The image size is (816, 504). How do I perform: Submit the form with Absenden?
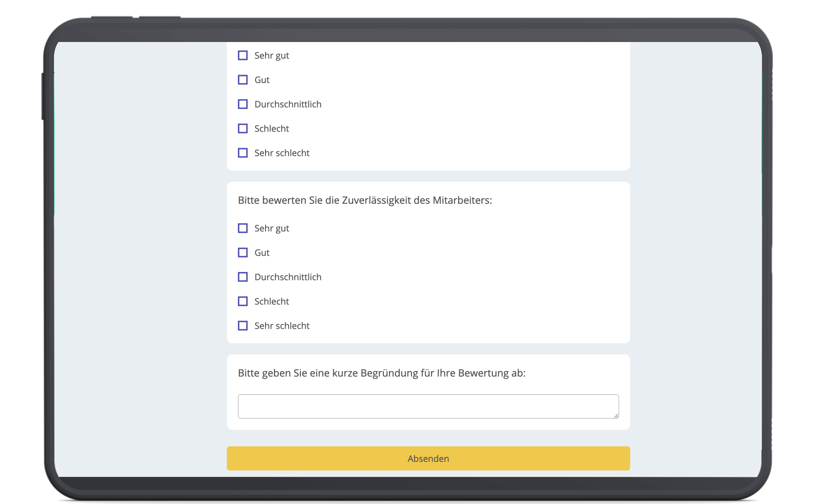(428, 458)
